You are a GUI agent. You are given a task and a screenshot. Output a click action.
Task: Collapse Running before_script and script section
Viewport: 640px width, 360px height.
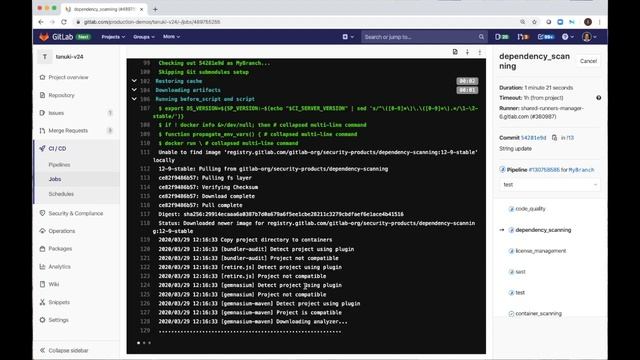coord(134,99)
